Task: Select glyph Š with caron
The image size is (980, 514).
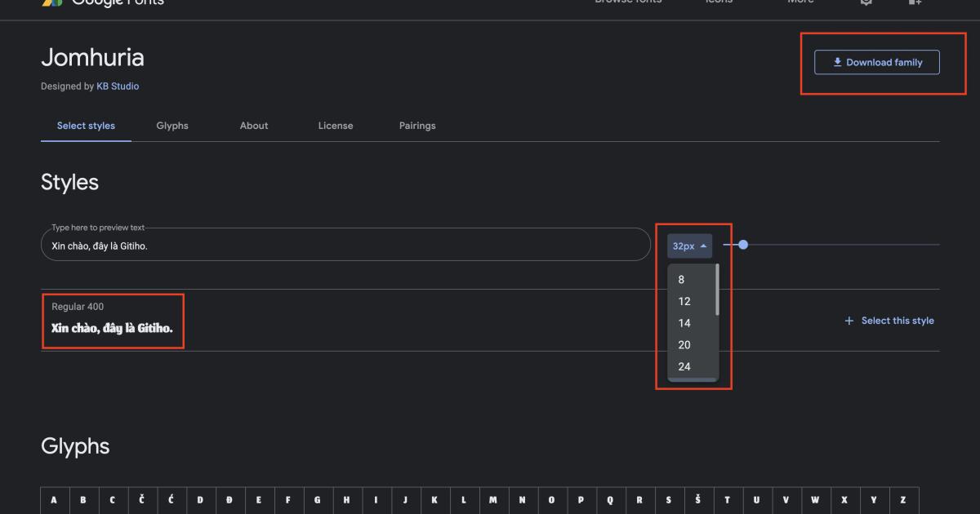Action: (697, 500)
